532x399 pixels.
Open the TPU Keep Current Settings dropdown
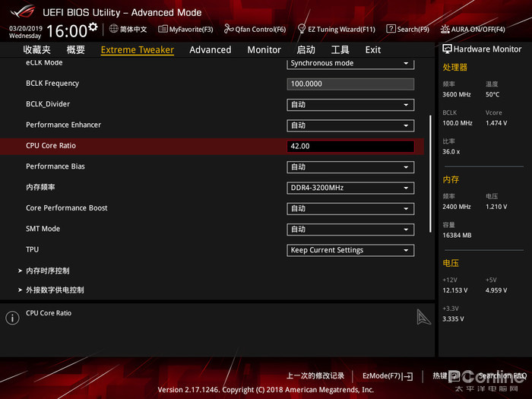click(350, 250)
